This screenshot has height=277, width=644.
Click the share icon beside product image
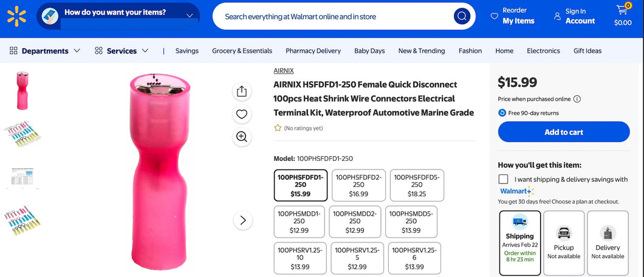click(x=242, y=91)
